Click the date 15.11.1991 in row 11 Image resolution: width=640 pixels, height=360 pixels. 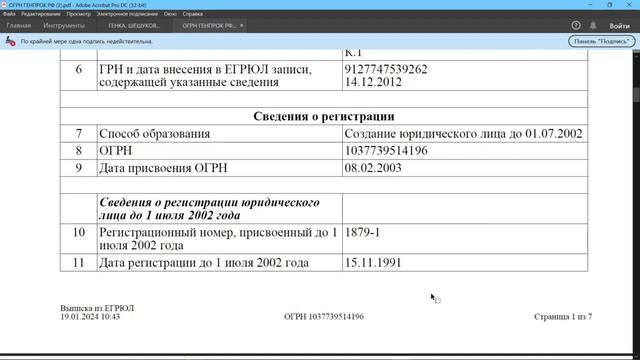[x=373, y=262]
